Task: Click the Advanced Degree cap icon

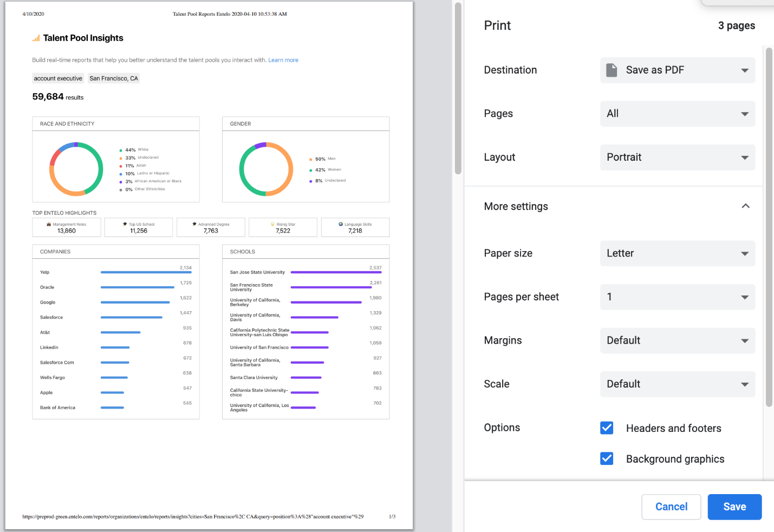Action: 194,224
